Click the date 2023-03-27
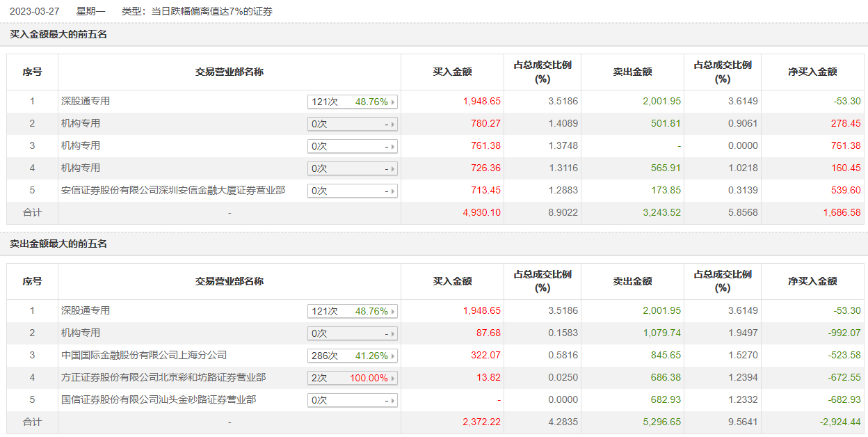Screen dimensions: 868x437 coord(34,11)
